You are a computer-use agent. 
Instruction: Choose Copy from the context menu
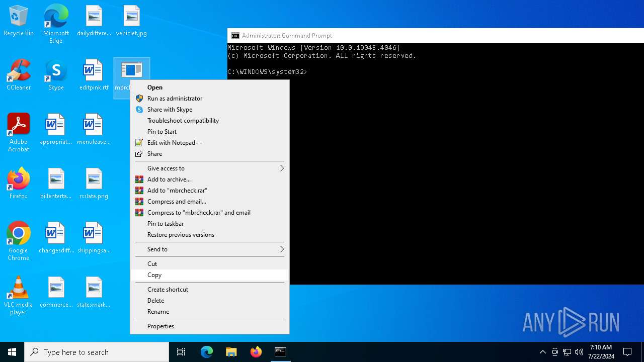click(x=209, y=275)
